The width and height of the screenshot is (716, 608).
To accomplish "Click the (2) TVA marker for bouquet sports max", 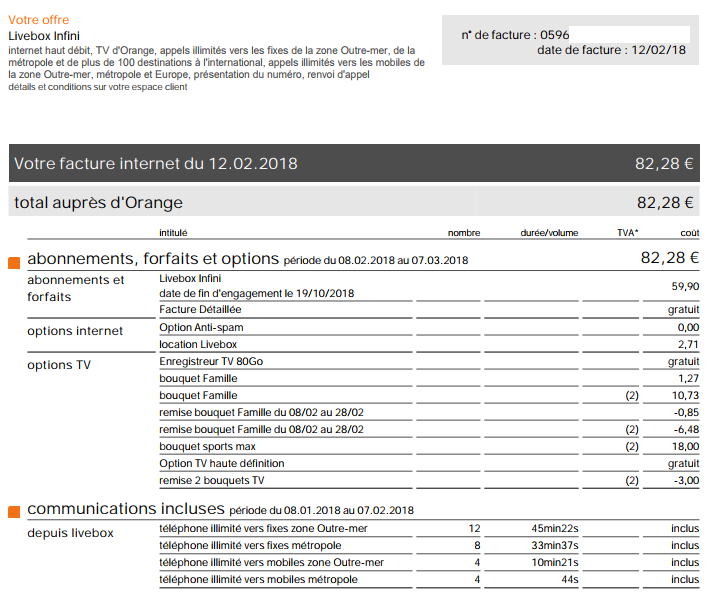I will tap(632, 446).
